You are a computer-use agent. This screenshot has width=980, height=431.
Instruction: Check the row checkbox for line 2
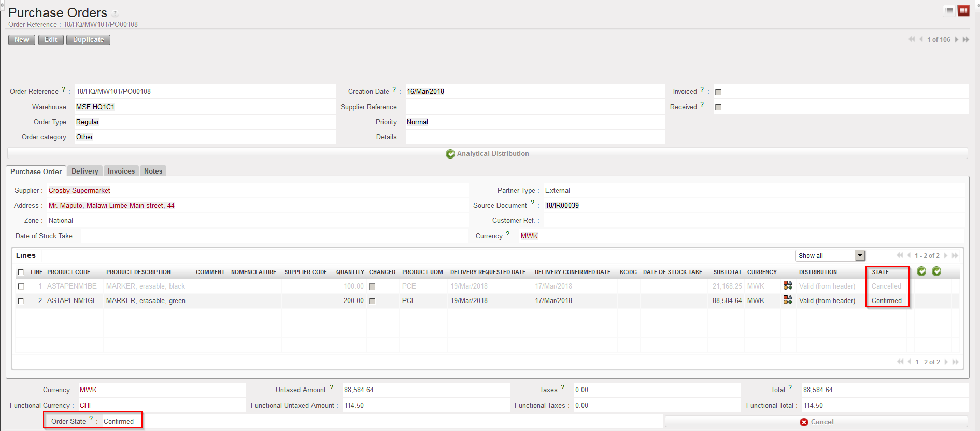(x=21, y=301)
